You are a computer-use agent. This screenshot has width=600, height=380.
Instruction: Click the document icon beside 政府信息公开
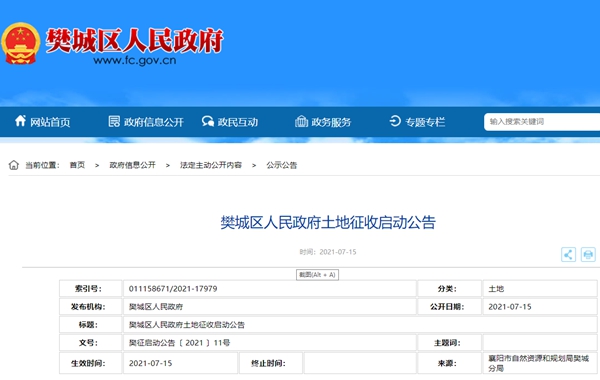tap(114, 121)
